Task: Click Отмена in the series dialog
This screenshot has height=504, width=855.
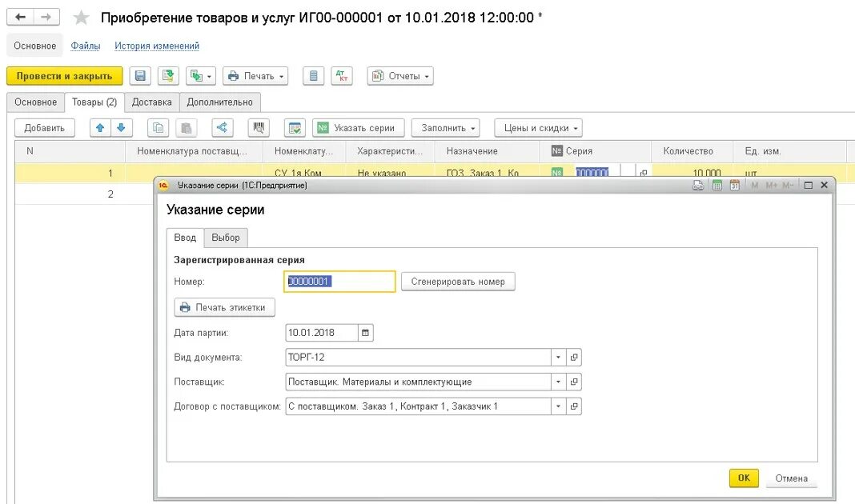Action: click(791, 478)
